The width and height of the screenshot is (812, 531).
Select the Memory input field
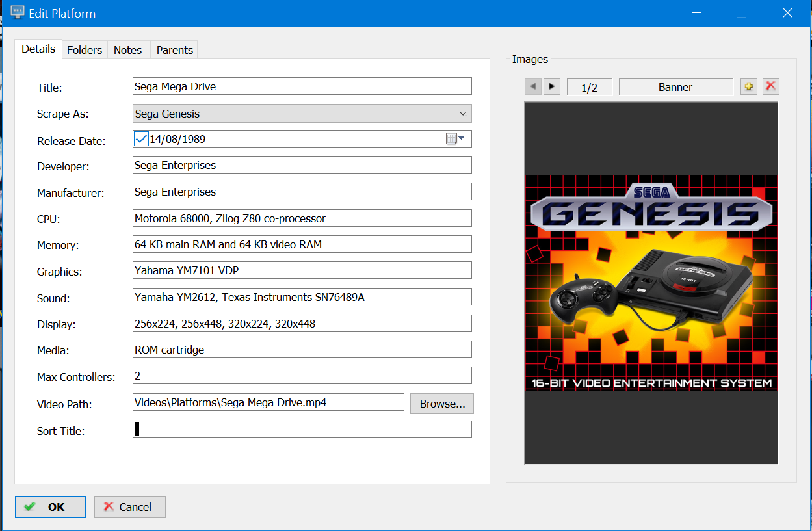[x=302, y=244]
